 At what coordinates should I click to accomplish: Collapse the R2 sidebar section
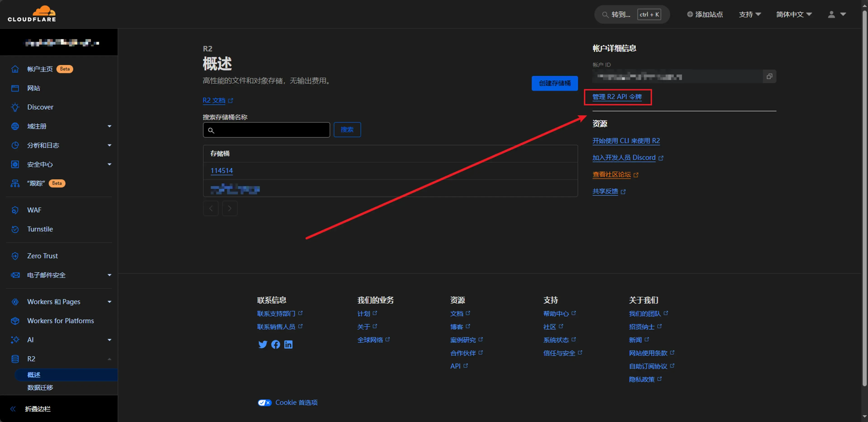point(109,359)
